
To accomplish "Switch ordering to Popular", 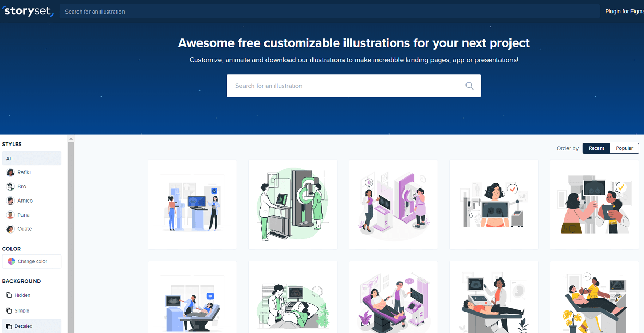I will click(624, 148).
